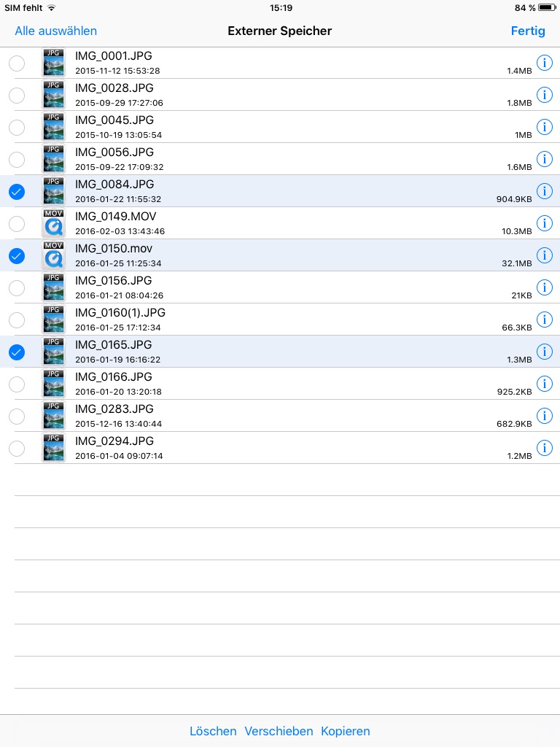Screen dimensions: 560x747
Task: Open info for IMG_0156.JPG
Action: [x=544, y=287]
